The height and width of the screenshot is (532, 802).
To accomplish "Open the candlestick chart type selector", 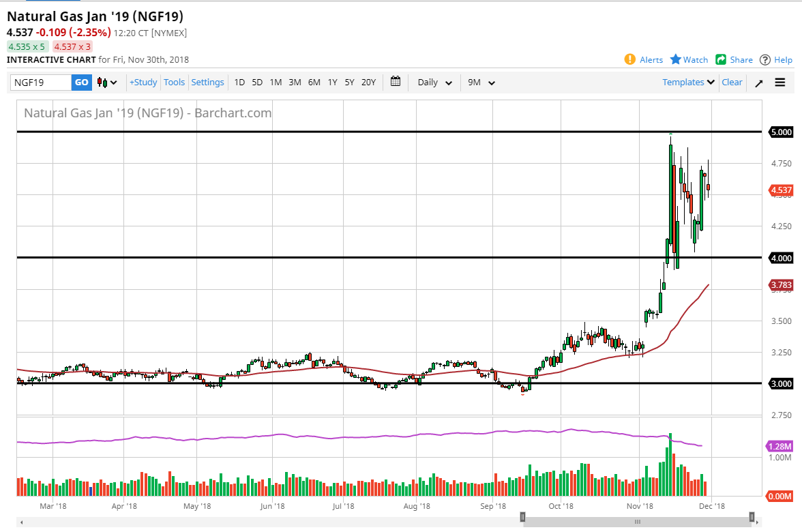I will (107, 83).
